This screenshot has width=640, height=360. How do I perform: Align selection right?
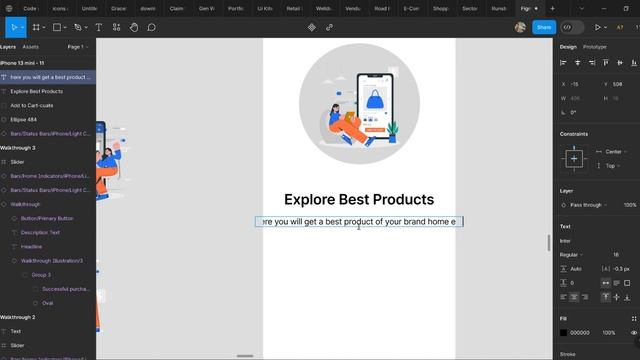pos(591,62)
